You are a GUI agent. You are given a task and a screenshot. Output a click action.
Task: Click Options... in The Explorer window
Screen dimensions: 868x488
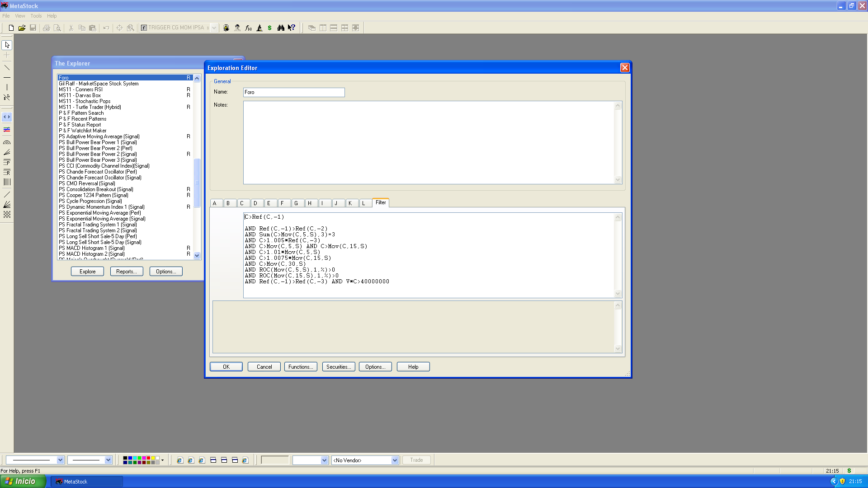click(x=166, y=272)
